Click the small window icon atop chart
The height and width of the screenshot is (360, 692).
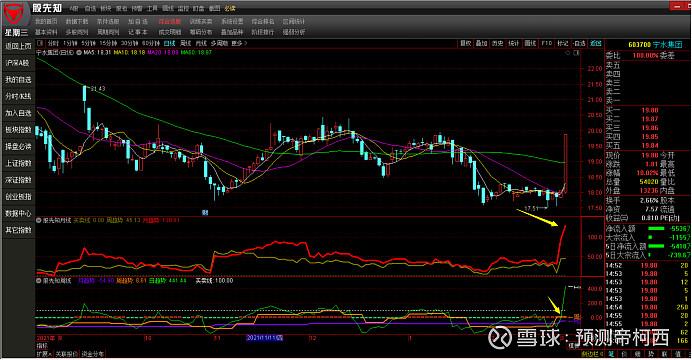click(576, 52)
